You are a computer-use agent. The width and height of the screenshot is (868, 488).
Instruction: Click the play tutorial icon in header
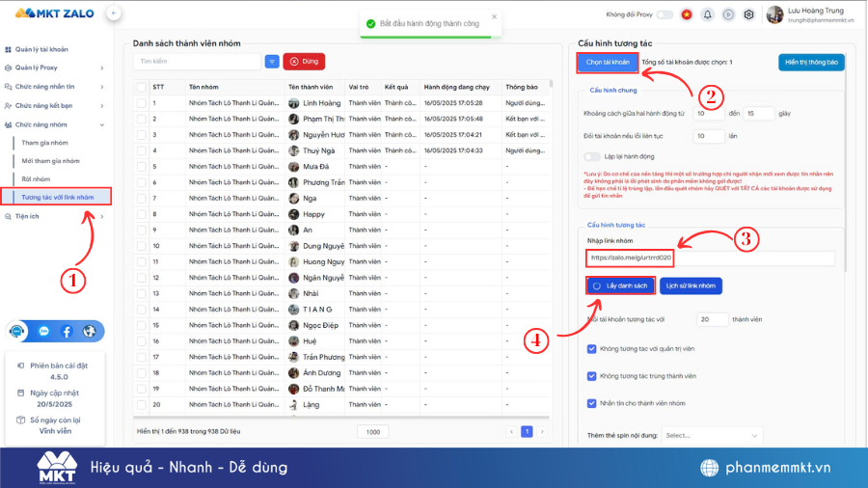tap(728, 14)
